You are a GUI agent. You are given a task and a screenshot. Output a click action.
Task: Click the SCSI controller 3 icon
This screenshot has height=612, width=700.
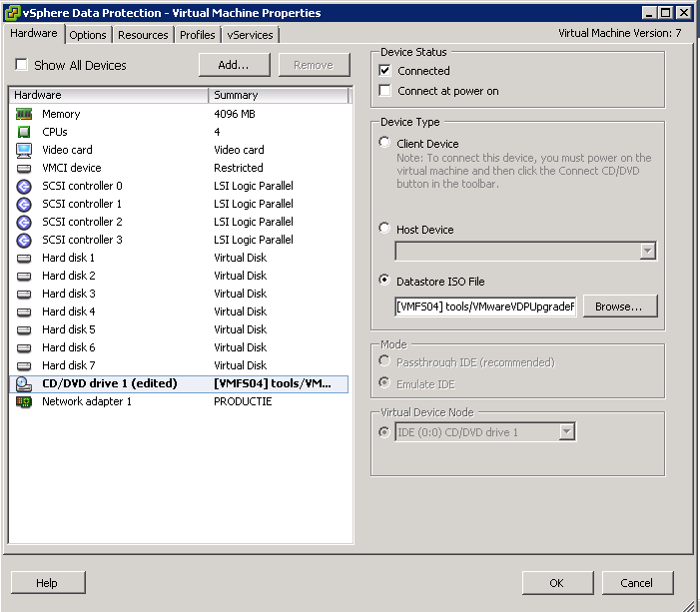point(24,241)
